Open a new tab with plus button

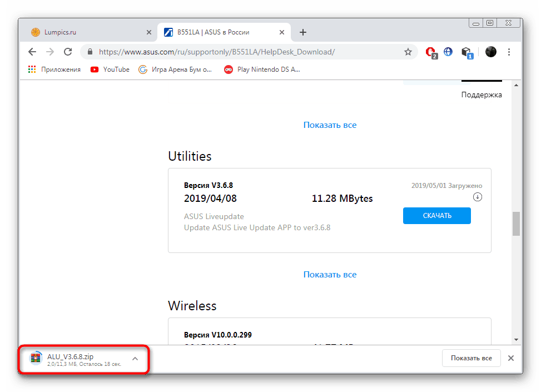coord(303,32)
